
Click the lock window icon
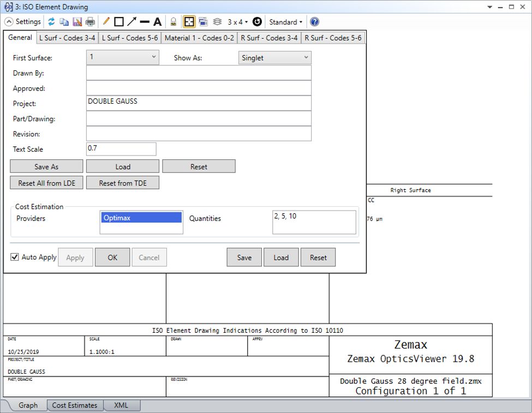(x=173, y=22)
